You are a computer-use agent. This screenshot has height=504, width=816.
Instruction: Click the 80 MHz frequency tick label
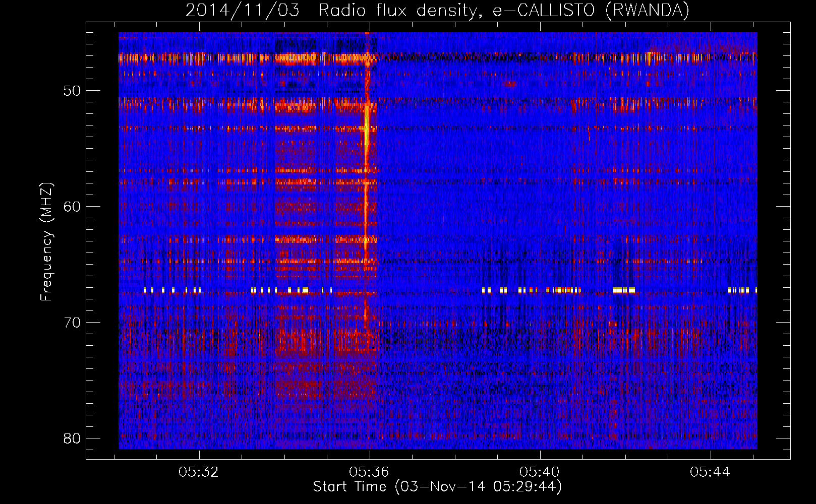point(72,438)
